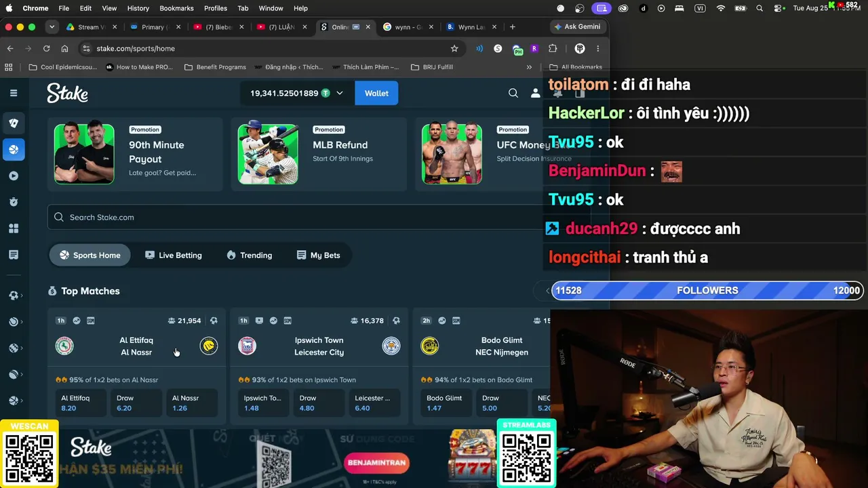Bet on Ipswich Town at 1.48
The width and height of the screenshot is (868, 488).
coord(264,403)
